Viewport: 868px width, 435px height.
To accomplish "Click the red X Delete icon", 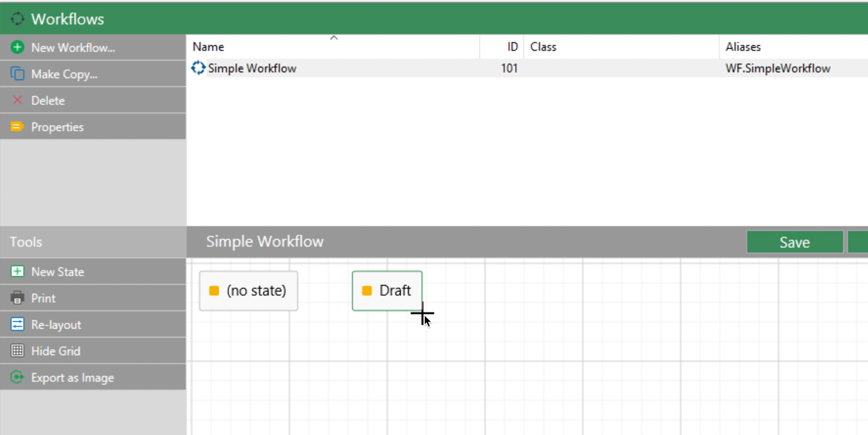I will click(x=17, y=100).
